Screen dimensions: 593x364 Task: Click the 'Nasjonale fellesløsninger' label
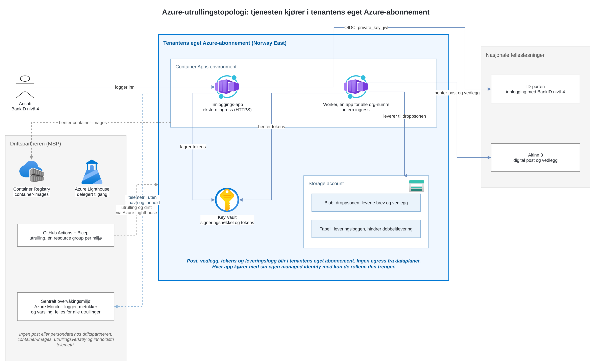(x=515, y=55)
